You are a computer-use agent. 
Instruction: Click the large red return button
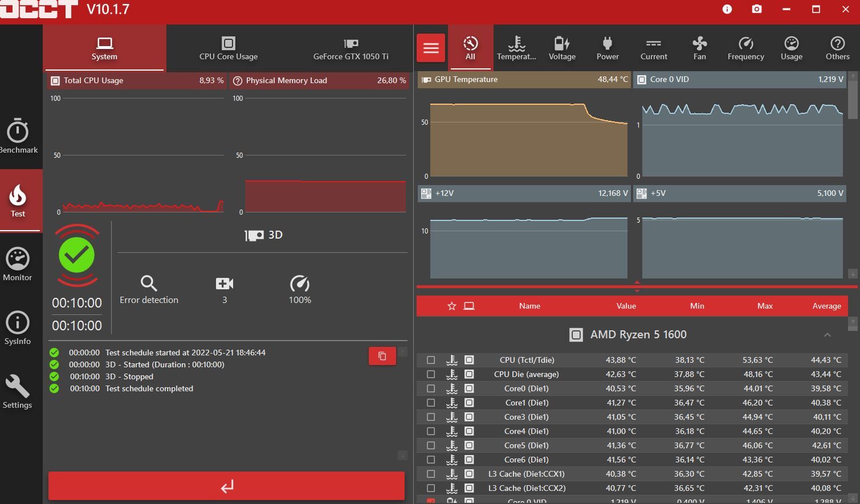point(227,486)
